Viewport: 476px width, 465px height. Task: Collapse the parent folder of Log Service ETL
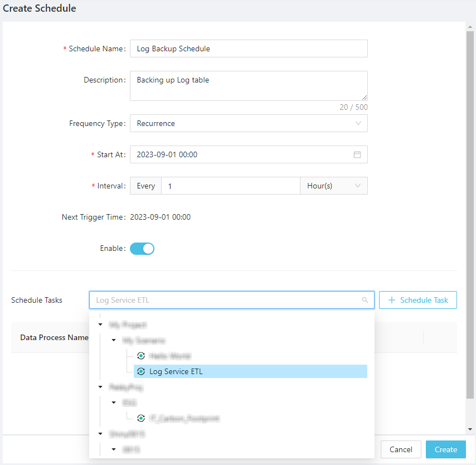(114, 340)
